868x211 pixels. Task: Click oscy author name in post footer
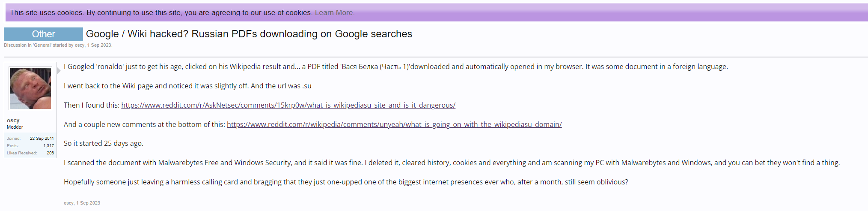68,203
